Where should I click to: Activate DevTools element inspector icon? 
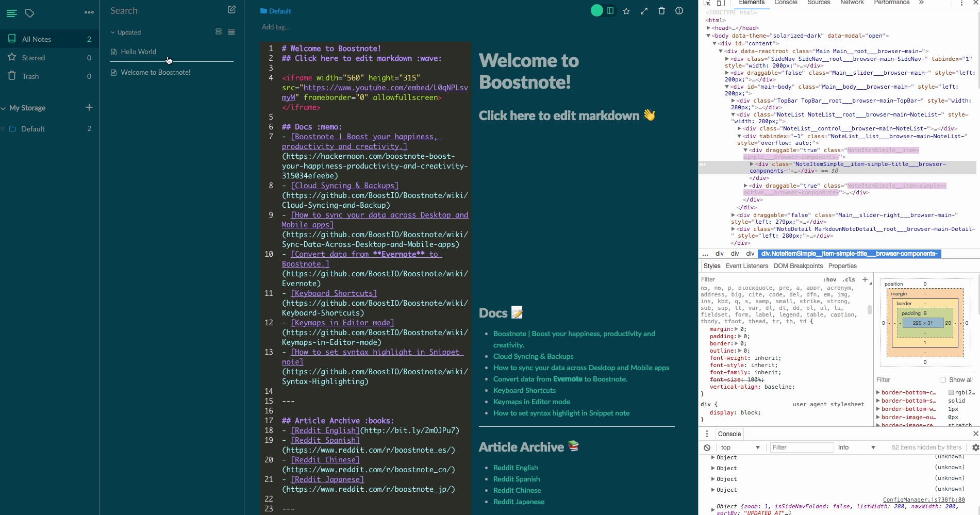[x=707, y=3]
